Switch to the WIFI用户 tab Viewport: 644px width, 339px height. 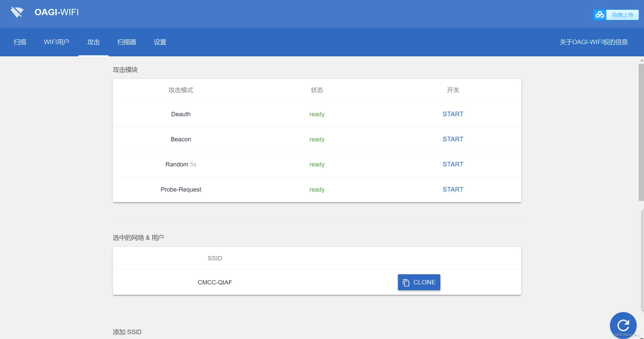(x=57, y=42)
